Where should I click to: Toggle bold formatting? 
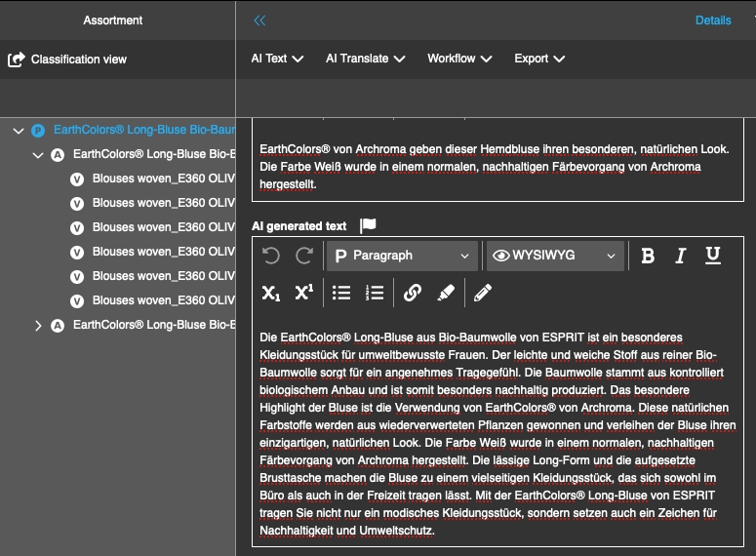click(x=648, y=256)
